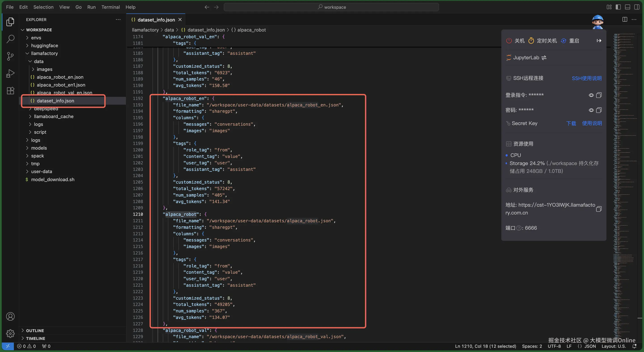This screenshot has height=352, width=644.
Task: Click the Accounts icon in activity bar
Action: point(10,316)
